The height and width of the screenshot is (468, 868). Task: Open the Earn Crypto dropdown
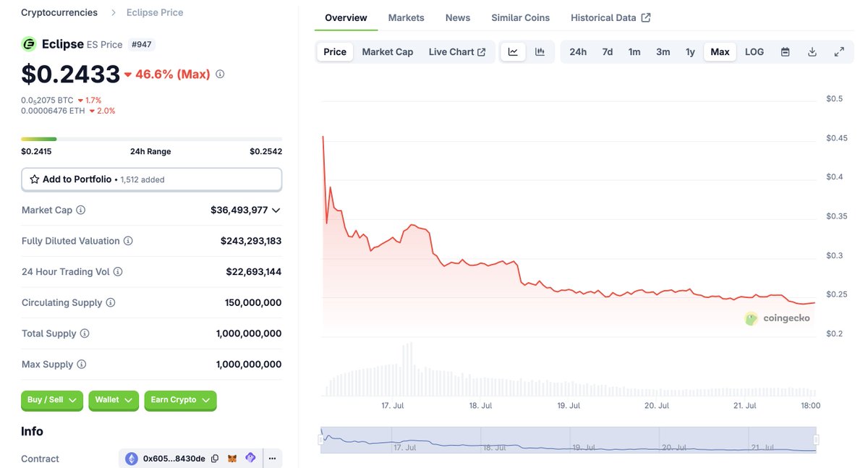180,400
